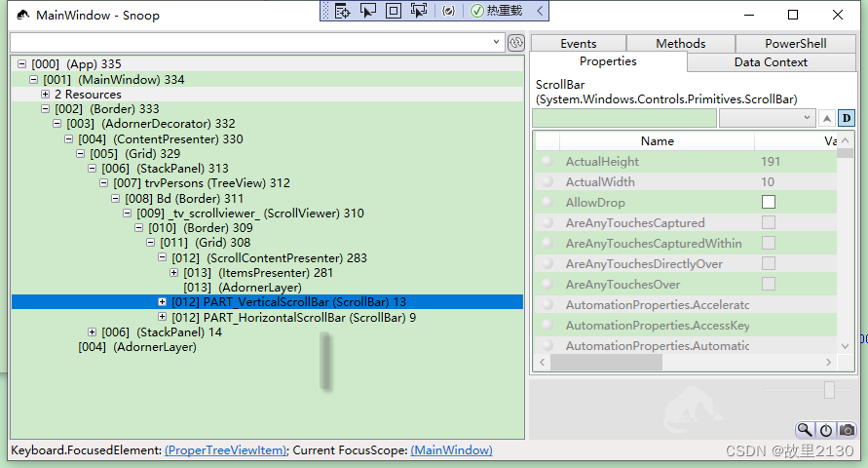868x468 pixels.
Task: Open the Data Context tab
Action: click(x=771, y=61)
